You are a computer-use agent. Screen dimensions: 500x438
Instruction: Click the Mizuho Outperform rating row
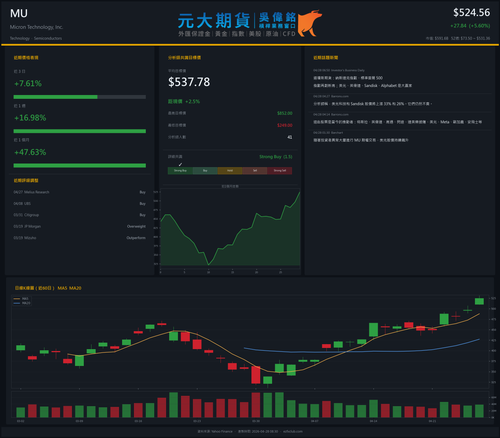point(80,238)
